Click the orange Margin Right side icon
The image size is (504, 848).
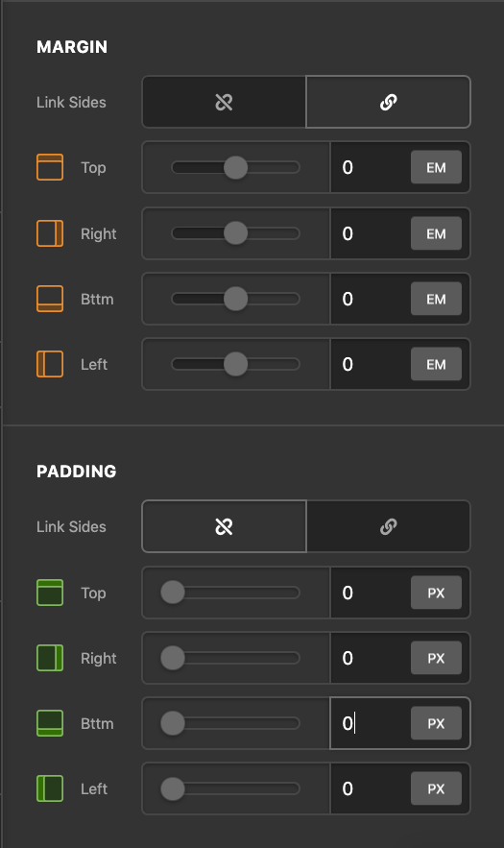click(x=50, y=233)
